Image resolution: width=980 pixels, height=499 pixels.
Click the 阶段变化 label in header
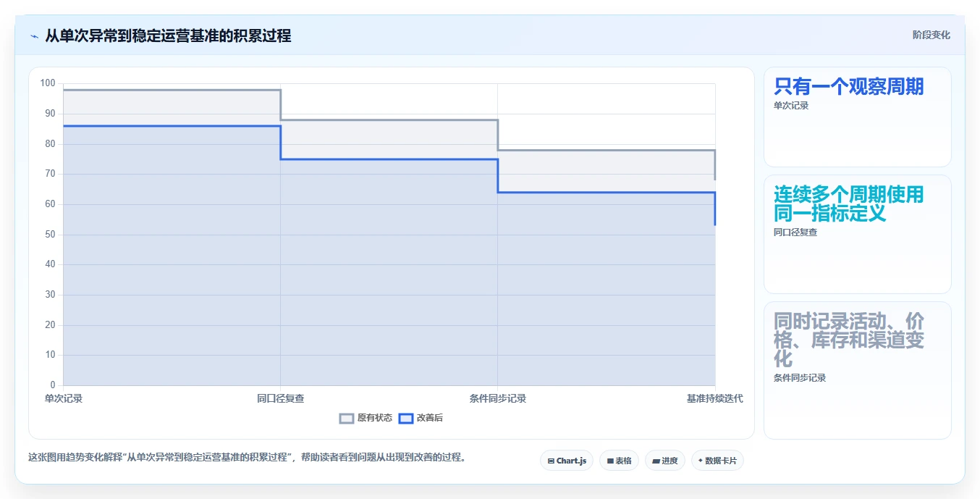tap(931, 35)
